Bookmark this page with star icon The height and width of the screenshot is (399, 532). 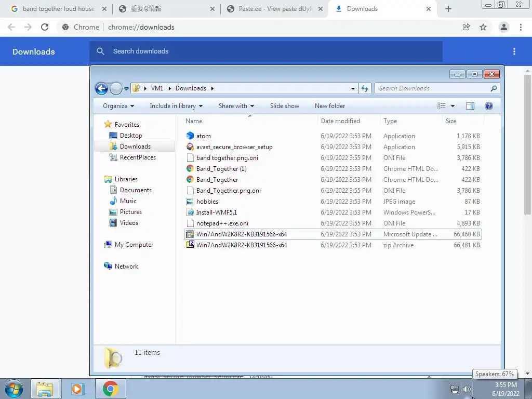pos(483,27)
